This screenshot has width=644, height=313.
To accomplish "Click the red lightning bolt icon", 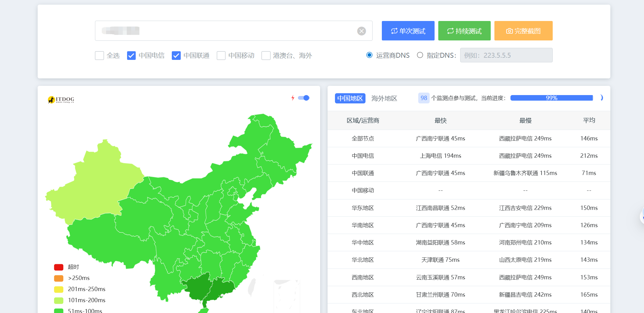I will click(x=293, y=98).
